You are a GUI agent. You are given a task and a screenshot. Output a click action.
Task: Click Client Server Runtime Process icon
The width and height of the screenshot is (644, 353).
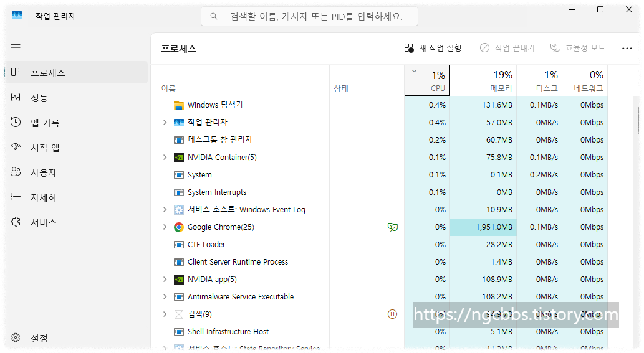pyautogui.click(x=179, y=262)
